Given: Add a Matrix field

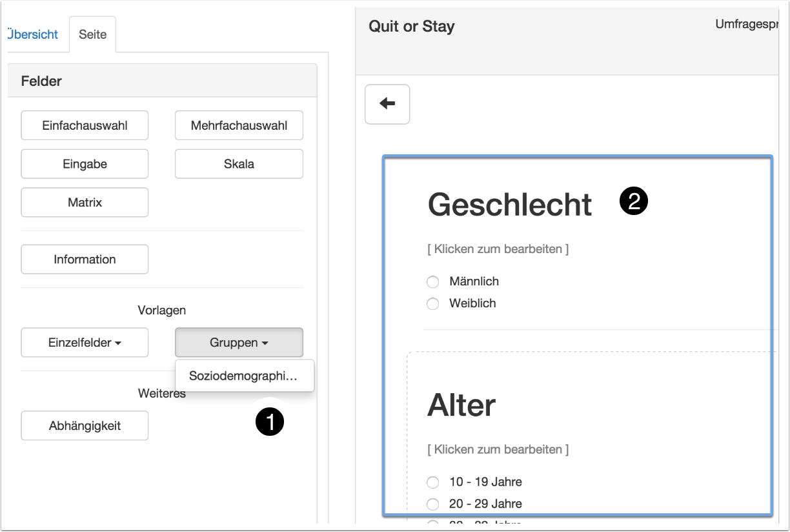Looking at the screenshot, I should 85,203.
